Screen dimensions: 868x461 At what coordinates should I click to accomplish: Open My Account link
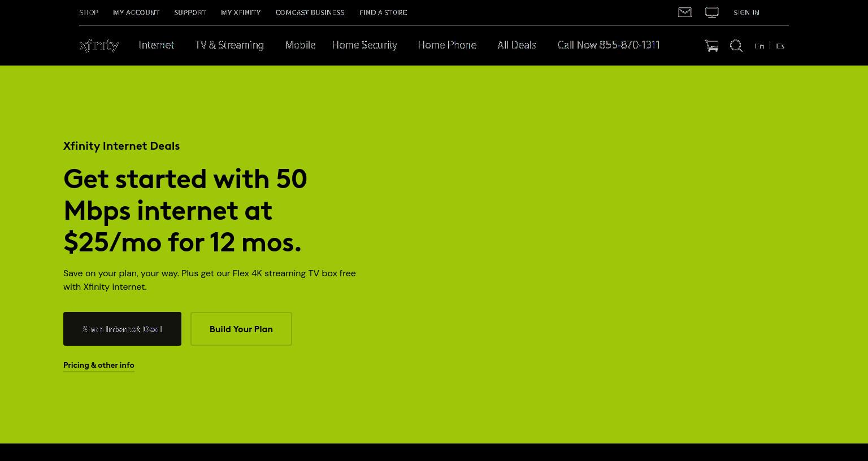pyautogui.click(x=136, y=12)
